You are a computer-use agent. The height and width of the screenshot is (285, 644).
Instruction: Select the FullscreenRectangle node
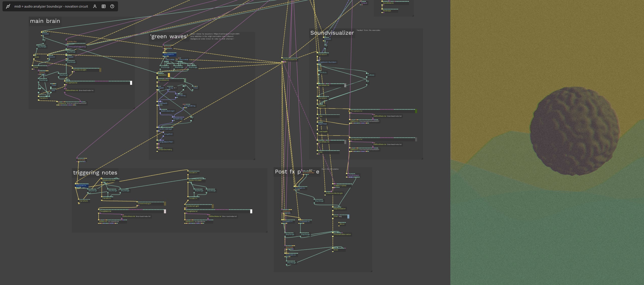334,193
